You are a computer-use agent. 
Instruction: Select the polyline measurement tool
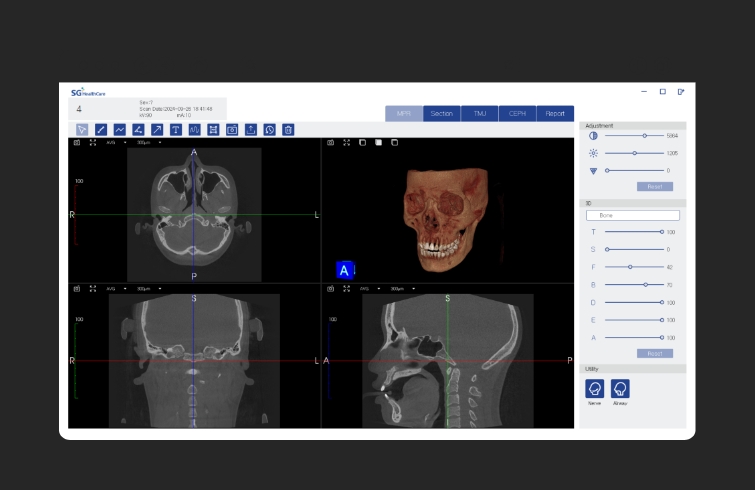[x=119, y=130]
